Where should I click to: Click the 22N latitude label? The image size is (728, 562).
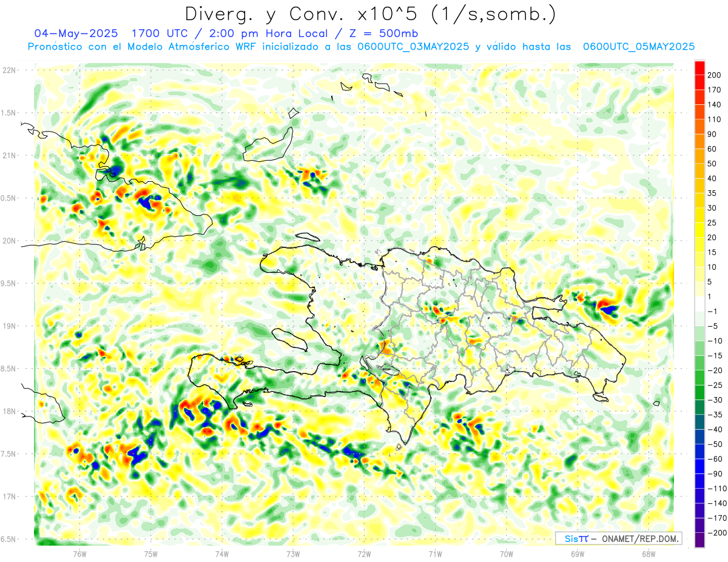(8, 70)
